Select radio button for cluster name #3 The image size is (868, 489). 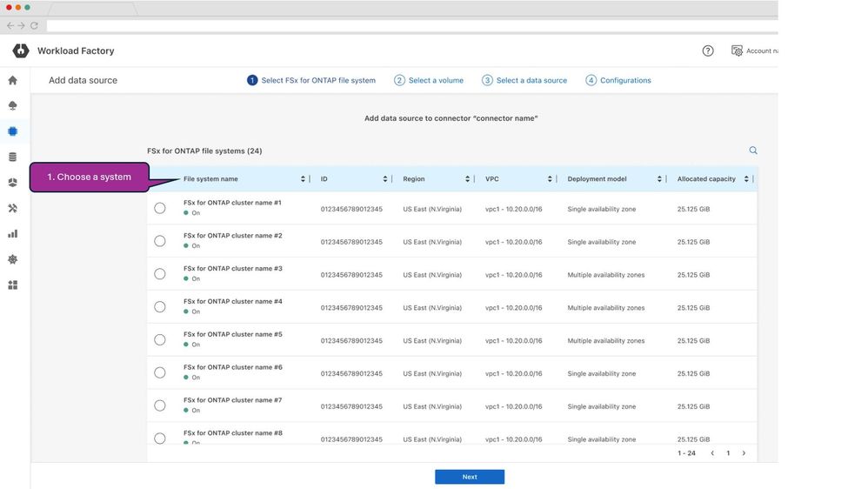160,274
